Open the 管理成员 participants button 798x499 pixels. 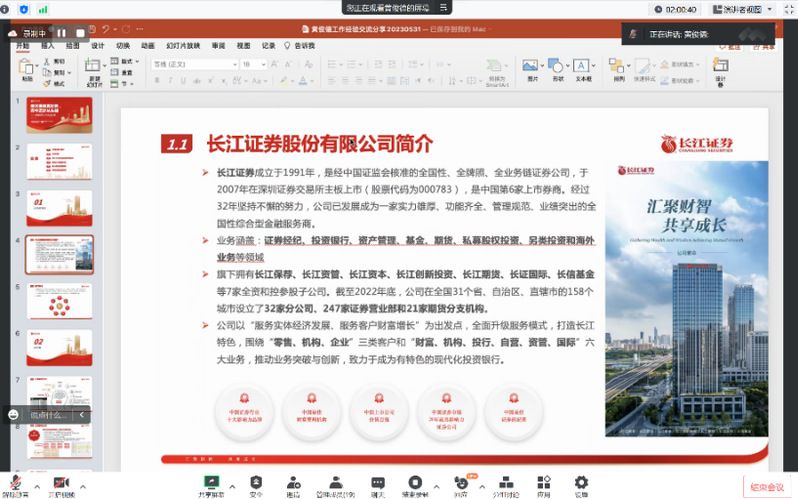click(x=335, y=484)
